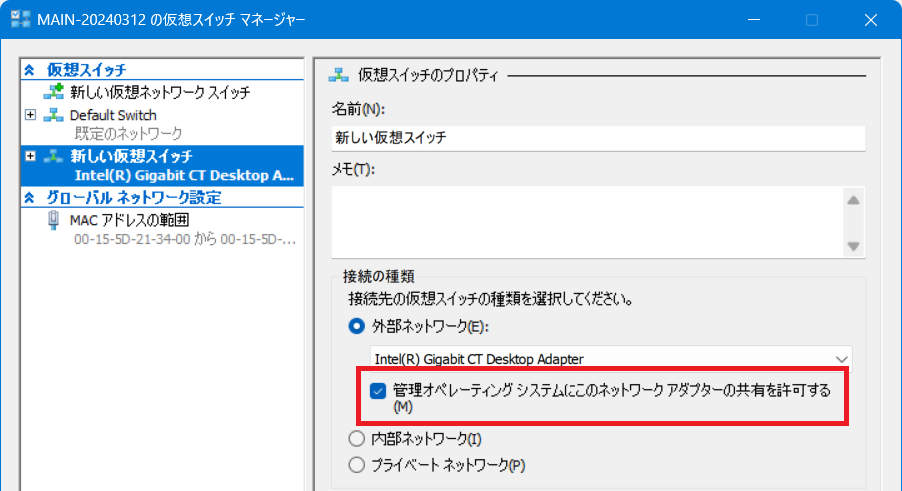902x491 pixels.
Task: Click the MAC アドレスの範囲 icon
Action: [53, 220]
